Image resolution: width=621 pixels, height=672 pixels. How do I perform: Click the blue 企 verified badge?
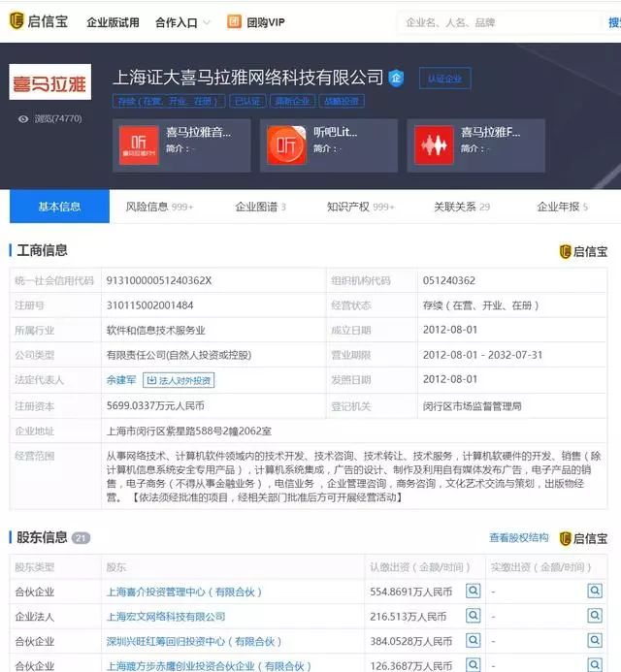[396, 78]
